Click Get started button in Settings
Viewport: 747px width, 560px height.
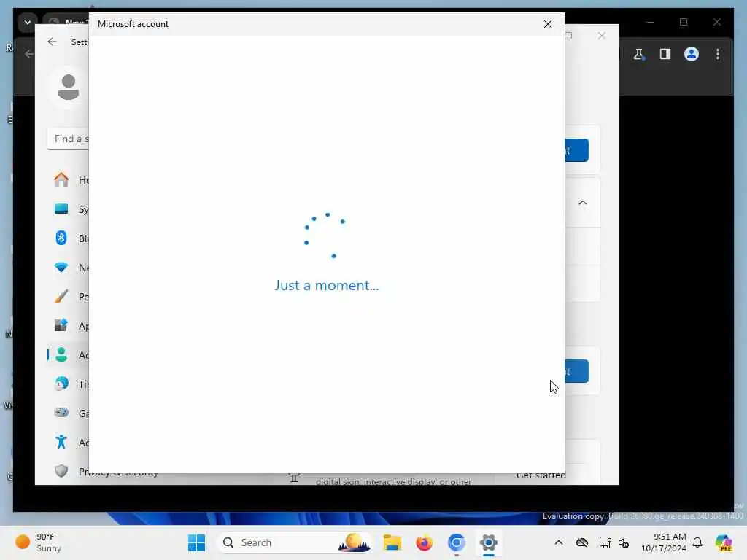tap(541, 475)
